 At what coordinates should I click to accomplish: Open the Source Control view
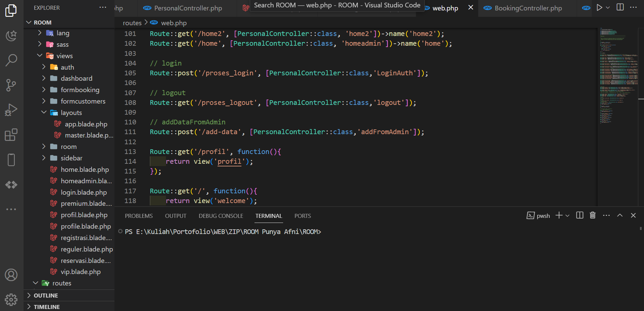tap(11, 85)
